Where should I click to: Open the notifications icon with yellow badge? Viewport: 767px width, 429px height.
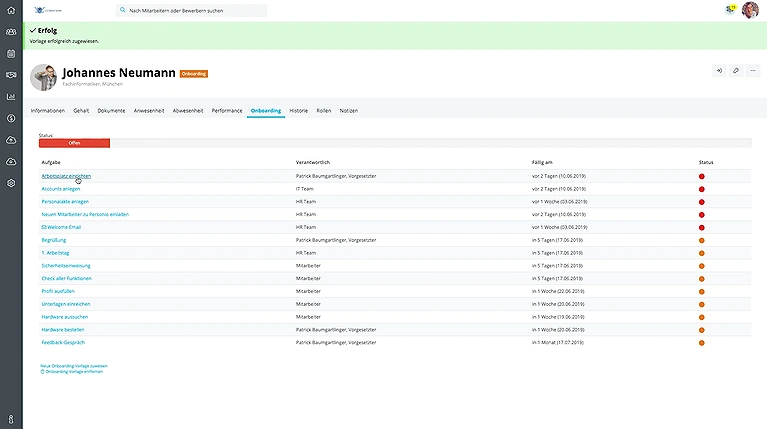(x=730, y=9)
